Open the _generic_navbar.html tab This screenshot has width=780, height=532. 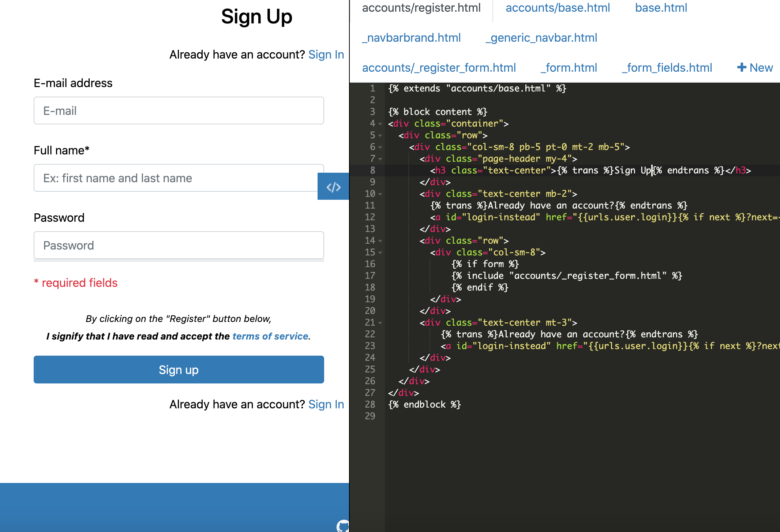541,38
